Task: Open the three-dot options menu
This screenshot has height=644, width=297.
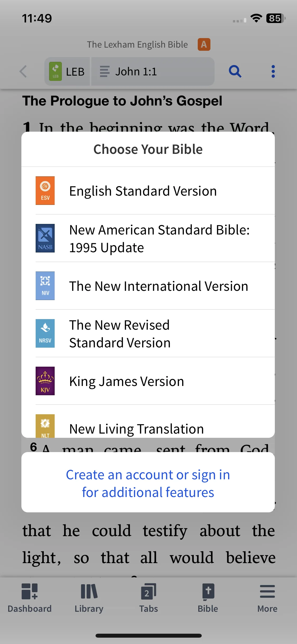Action: (x=273, y=71)
